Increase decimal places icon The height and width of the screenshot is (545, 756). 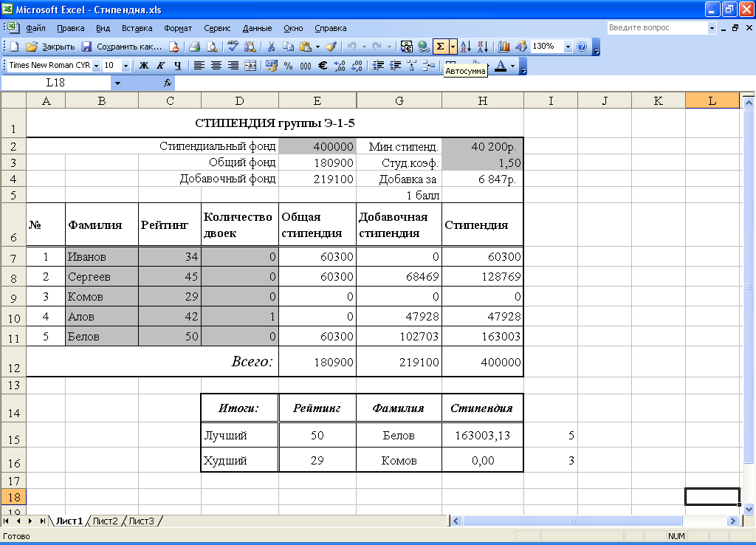340,66
